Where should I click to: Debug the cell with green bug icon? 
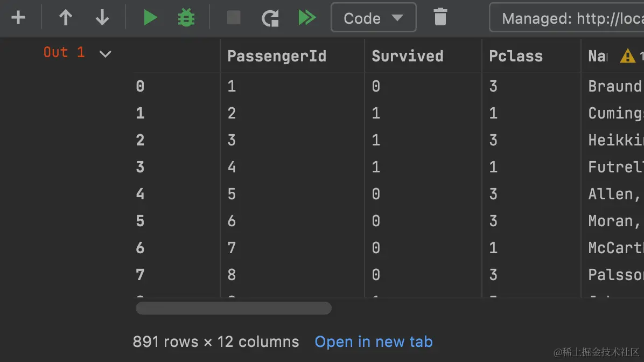[186, 18]
